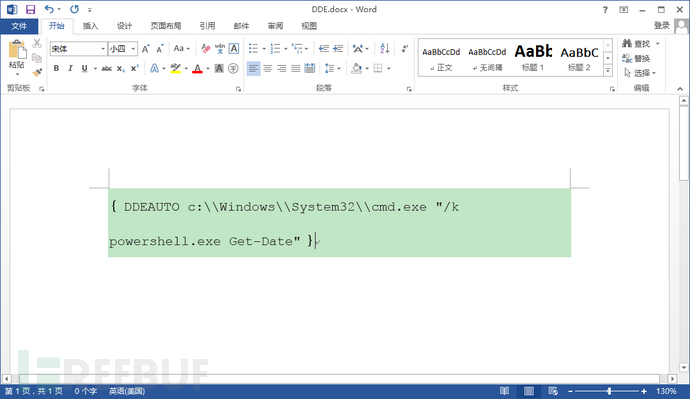Click the sign-in link

point(661,26)
